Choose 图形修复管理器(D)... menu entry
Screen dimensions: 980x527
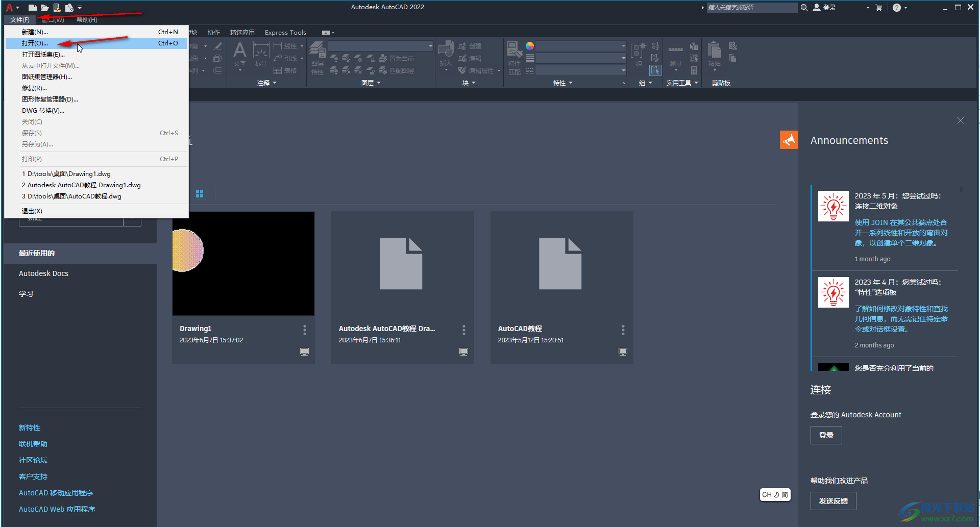[x=96, y=99]
